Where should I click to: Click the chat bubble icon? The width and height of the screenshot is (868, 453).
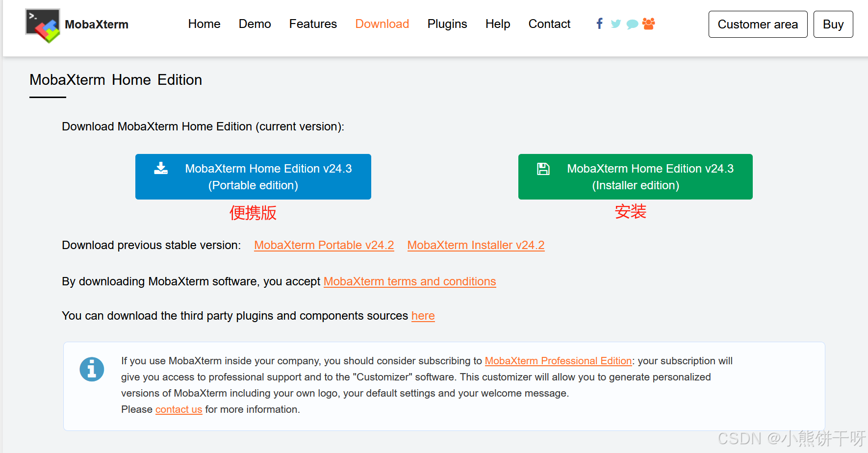(632, 24)
